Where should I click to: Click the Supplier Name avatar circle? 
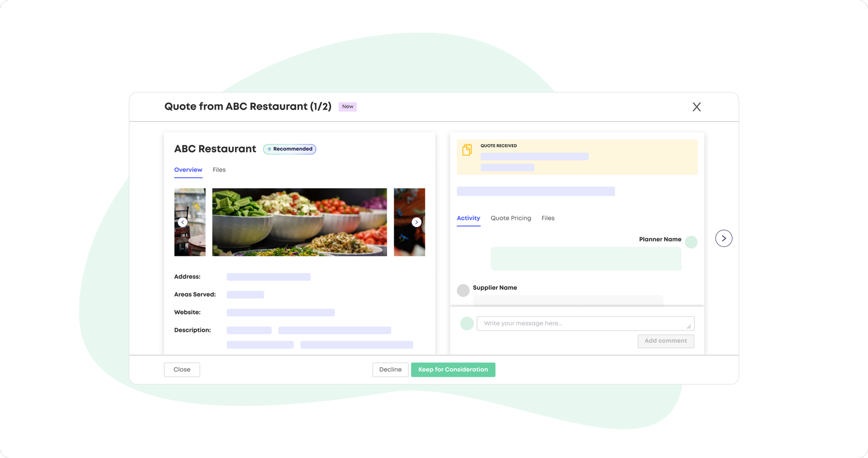point(463,290)
